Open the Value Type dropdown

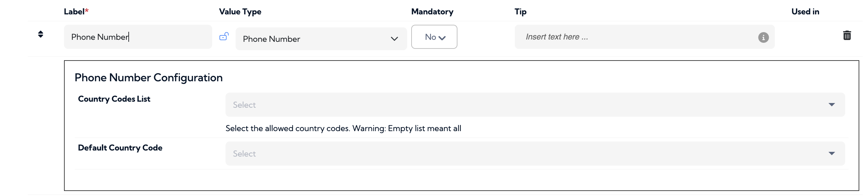[x=320, y=39]
